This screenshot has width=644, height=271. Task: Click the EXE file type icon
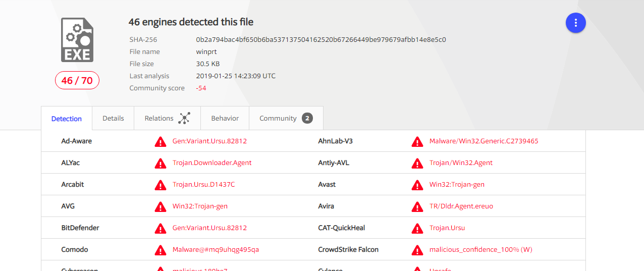point(77,40)
